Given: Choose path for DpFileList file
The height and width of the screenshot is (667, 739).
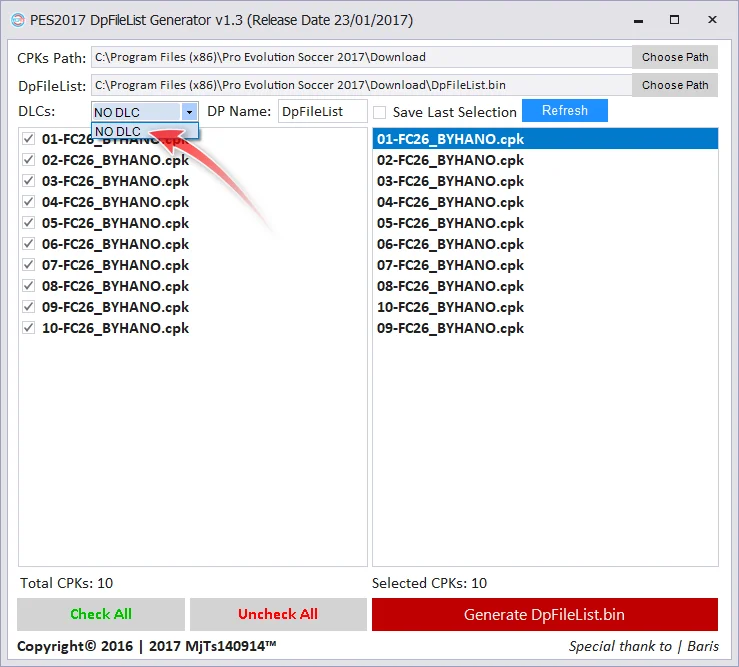Looking at the screenshot, I should [x=675, y=85].
